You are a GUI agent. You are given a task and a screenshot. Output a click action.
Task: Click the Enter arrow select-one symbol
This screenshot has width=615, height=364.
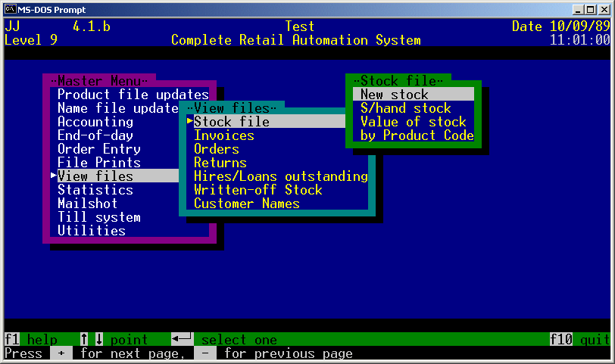[183, 341]
